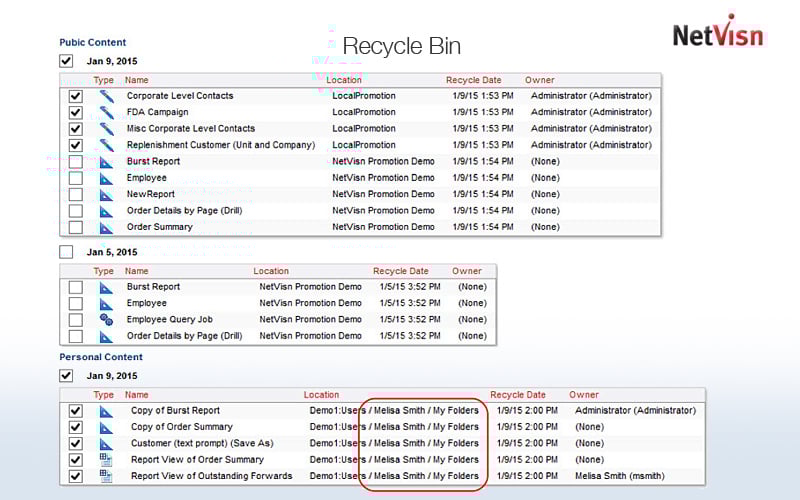Click the 'Personal Content' section heading
800x500 pixels.
(x=101, y=357)
